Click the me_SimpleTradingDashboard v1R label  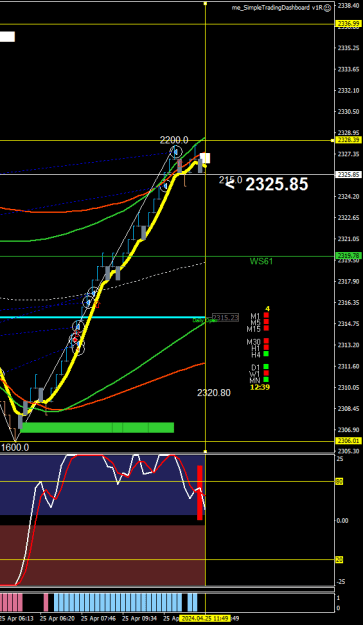pos(278,8)
